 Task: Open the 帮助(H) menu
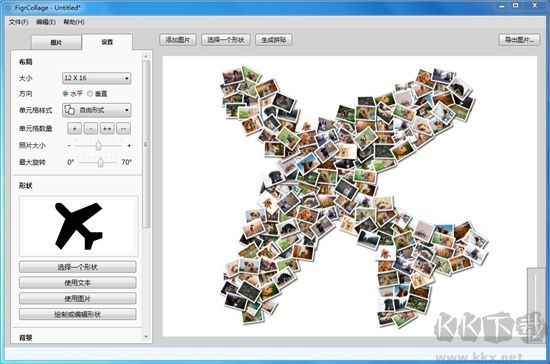74,22
